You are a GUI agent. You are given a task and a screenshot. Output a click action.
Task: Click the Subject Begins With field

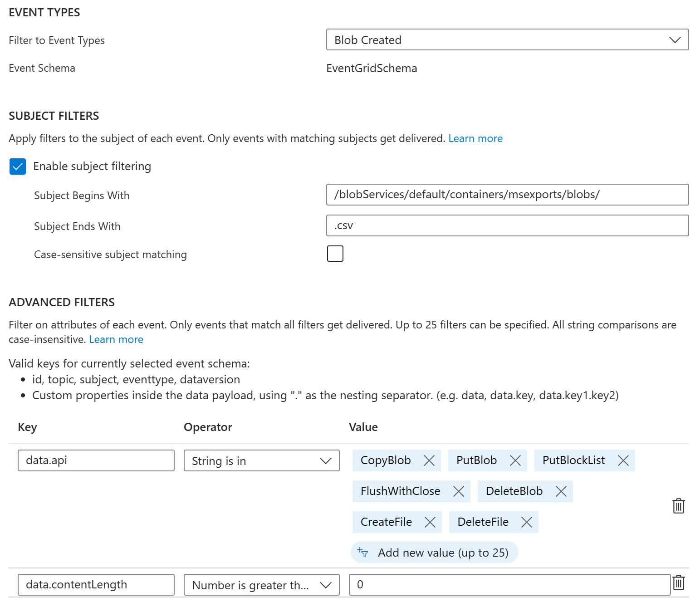point(507,195)
